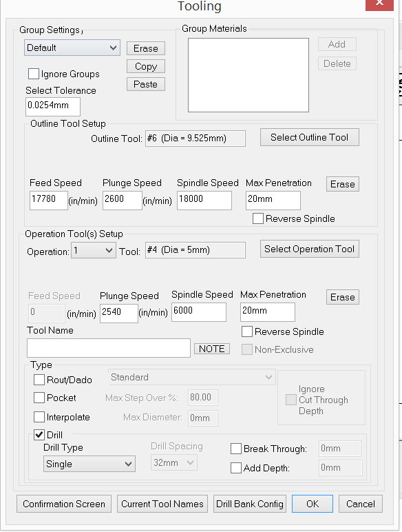Close the Tooling dialog

coord(380,4)
